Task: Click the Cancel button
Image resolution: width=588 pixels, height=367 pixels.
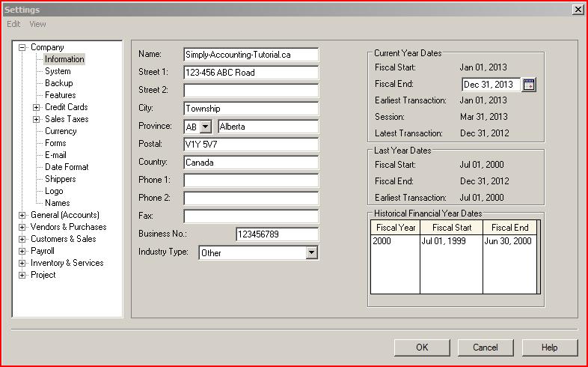Action: click(x=486, y=348)
